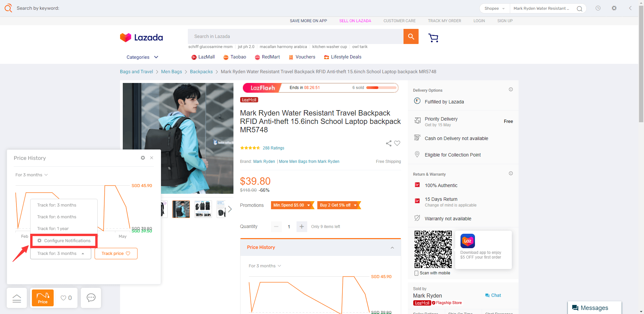Open More Men Bags from Mark Ryden
644x314 pixels.
click(x=309, y=162)
